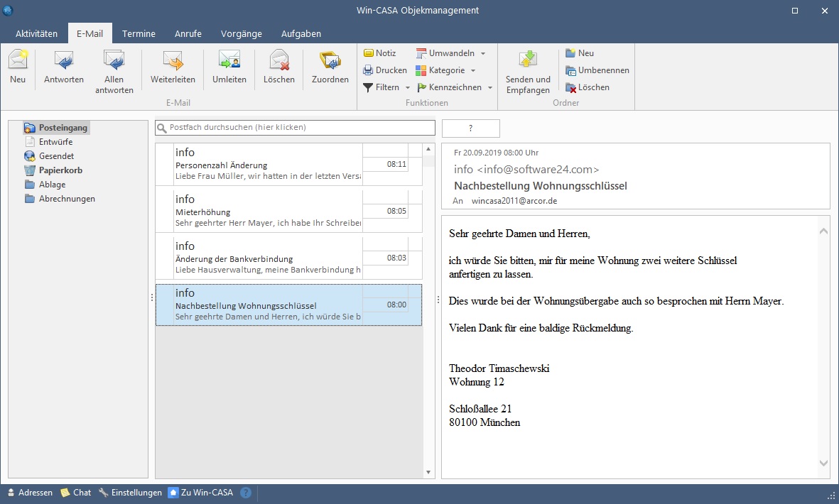839x504 pixels.
Task: Click the mail list scroll-down arrow
Action: coord(428,472)
